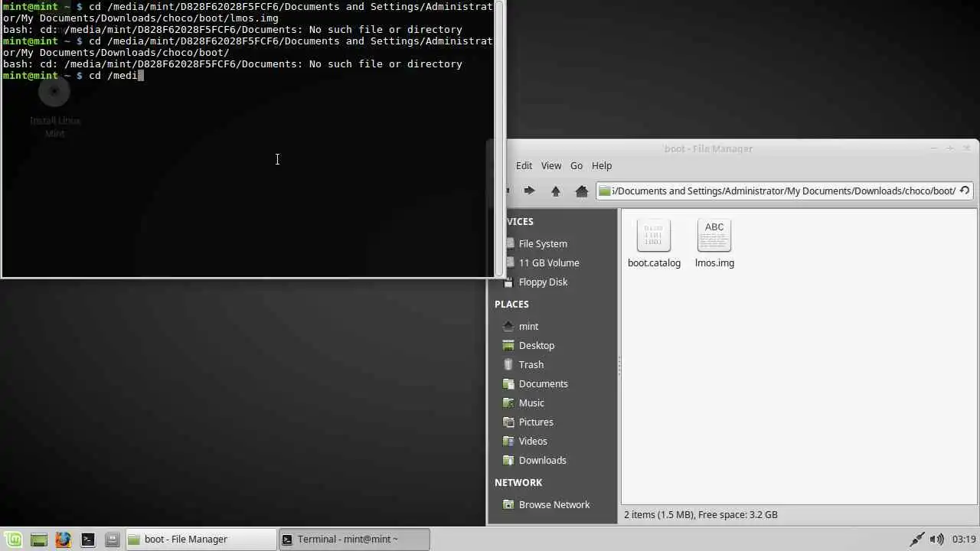Open the View menu in File Manager
The image size is (980, 551).
tap(551, 165)
